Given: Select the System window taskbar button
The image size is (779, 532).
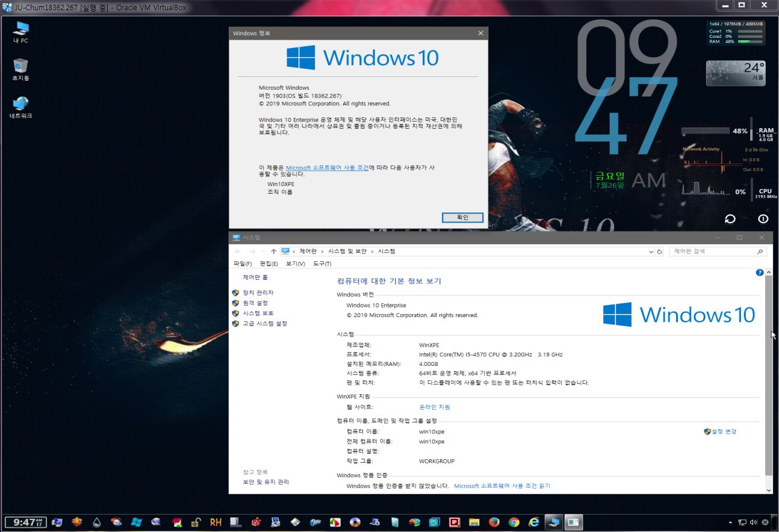Looking at the screenshot, I should point(553,522).
